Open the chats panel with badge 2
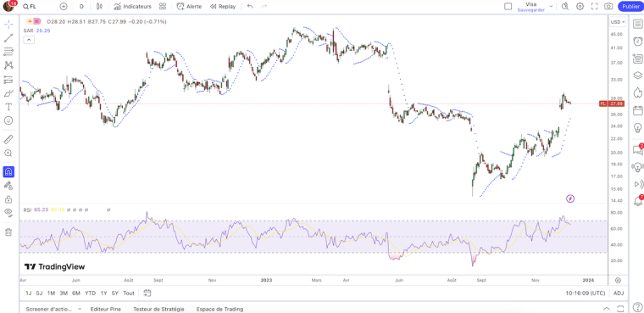 click(x=637, y=149)
